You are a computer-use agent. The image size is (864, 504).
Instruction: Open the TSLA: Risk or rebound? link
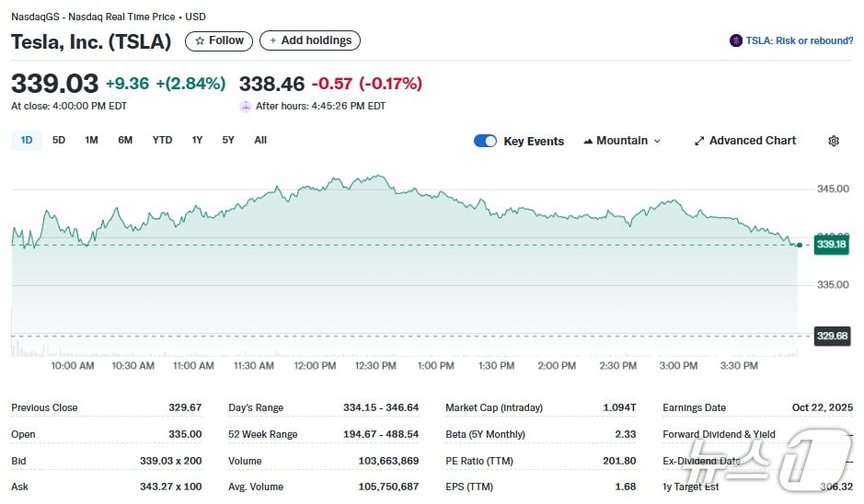[x=799, y=40]
